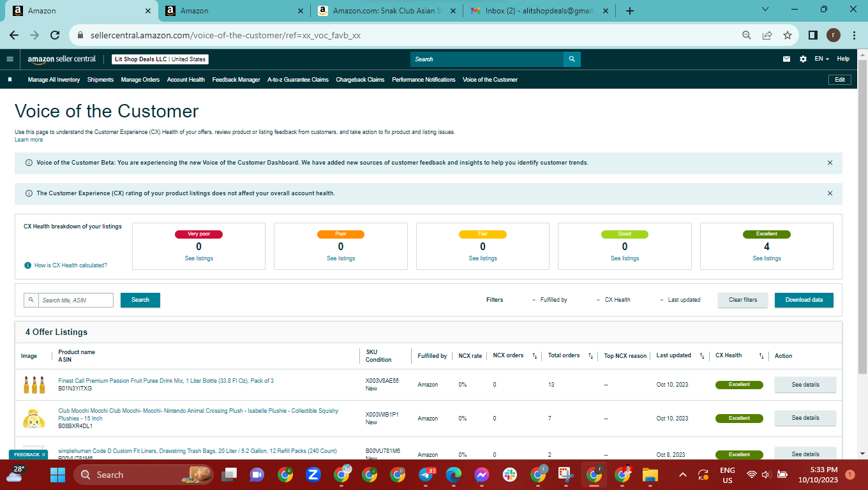Open the mail messages icon
Viewport: 868px width, 490px height.
coord(786,59)
